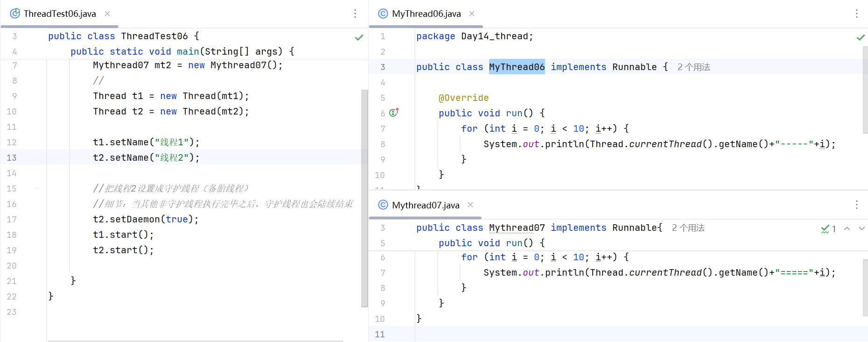The width and height of the screenshot is (868, 342).
Task: Close the MyThread06.java tab
Action: point(472,14)
